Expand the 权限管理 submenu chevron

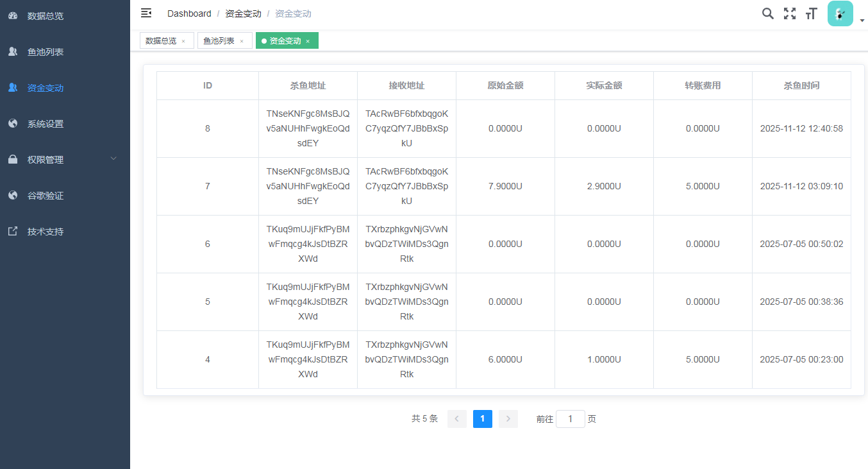[113, 159]
